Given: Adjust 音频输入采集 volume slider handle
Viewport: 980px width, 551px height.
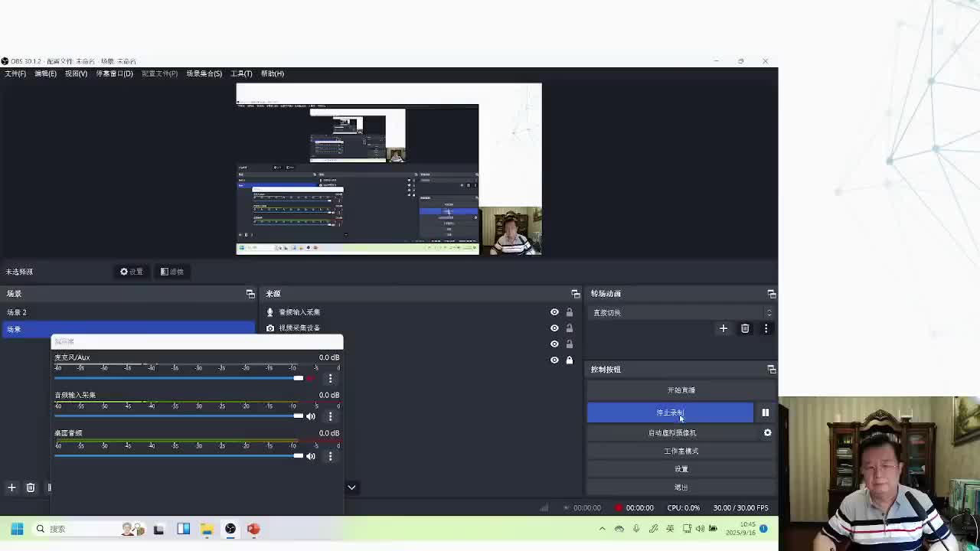Looking at the screenshot, I should click(298, 416).
